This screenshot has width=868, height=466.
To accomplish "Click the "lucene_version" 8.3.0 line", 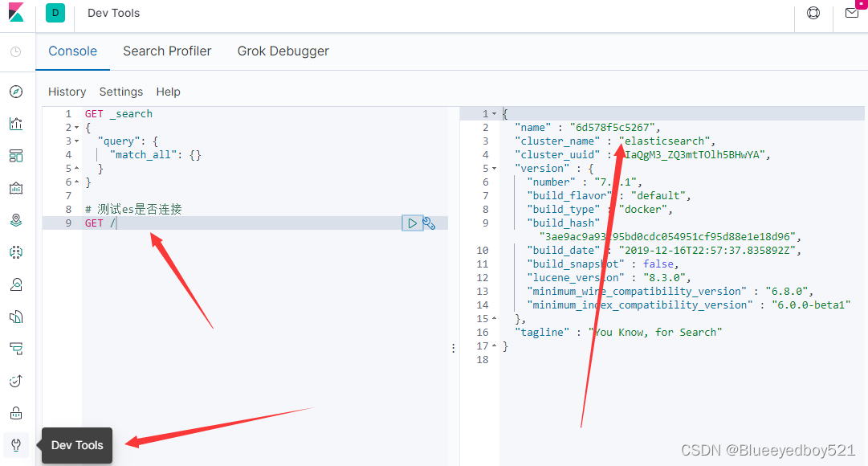I will pos(609,278).
